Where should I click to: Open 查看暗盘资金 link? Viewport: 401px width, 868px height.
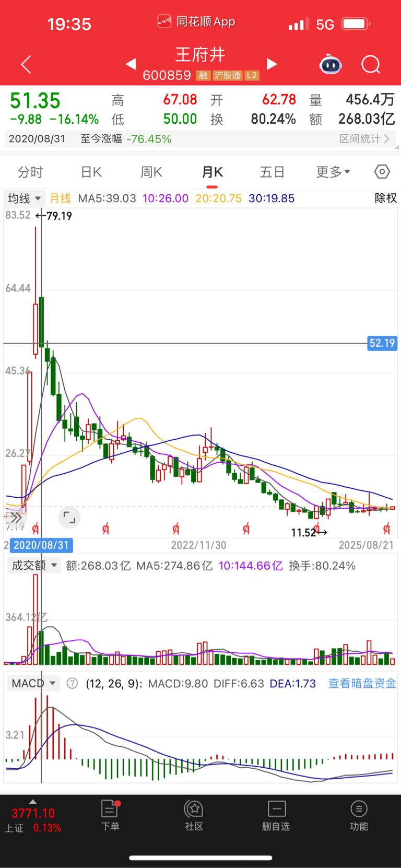coord(362,683)
